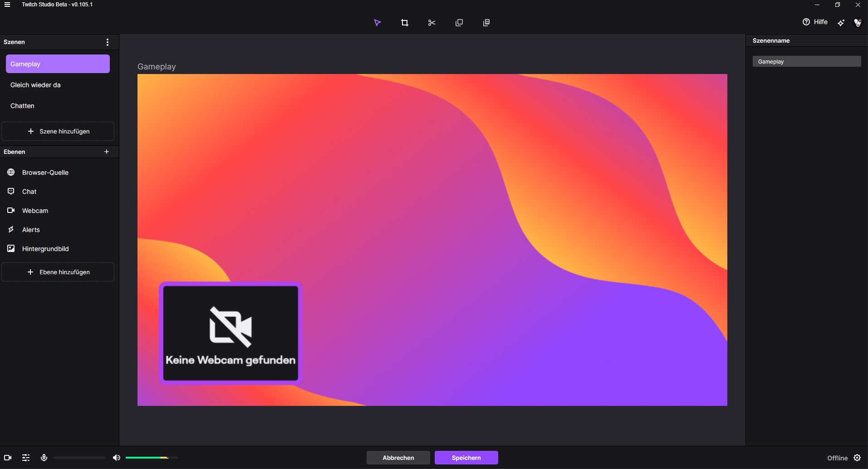Screen dimensions: 868x469
Task: Select the pointer selection tool
Action: pyautogui.click(x=378, y=22)
